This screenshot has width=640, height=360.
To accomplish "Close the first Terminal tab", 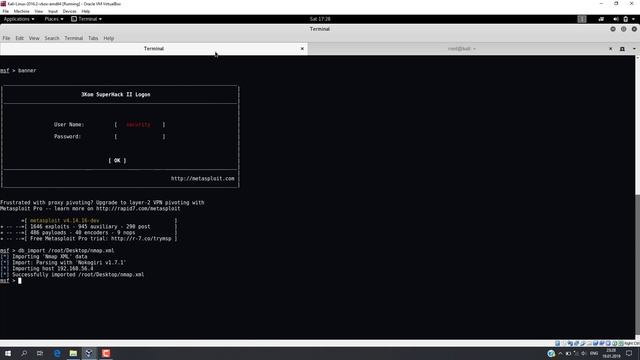I will point(302,49).
